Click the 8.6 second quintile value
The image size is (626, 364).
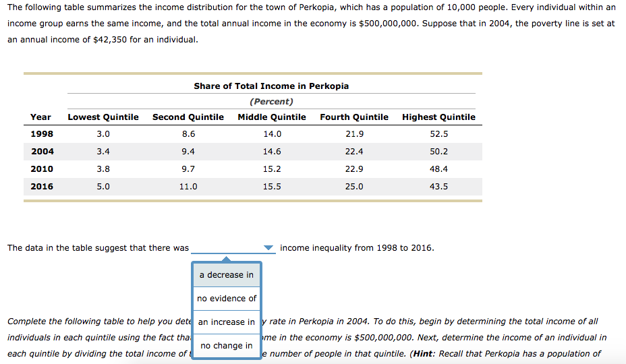click(188, 134)
